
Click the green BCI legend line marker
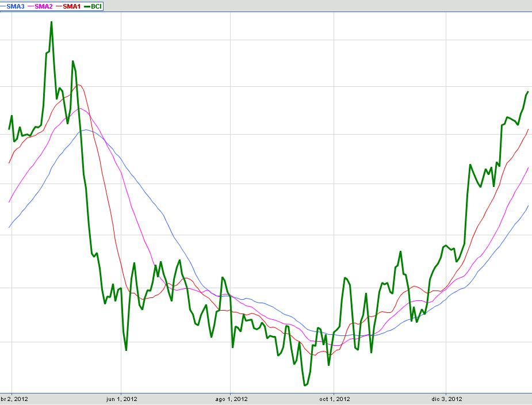click(x=87, y=6)
